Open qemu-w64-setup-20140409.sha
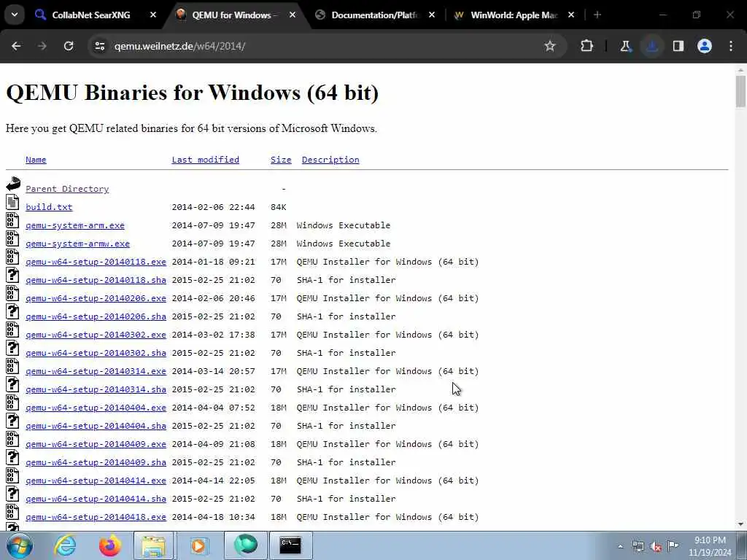 click(x=96, y=462)
